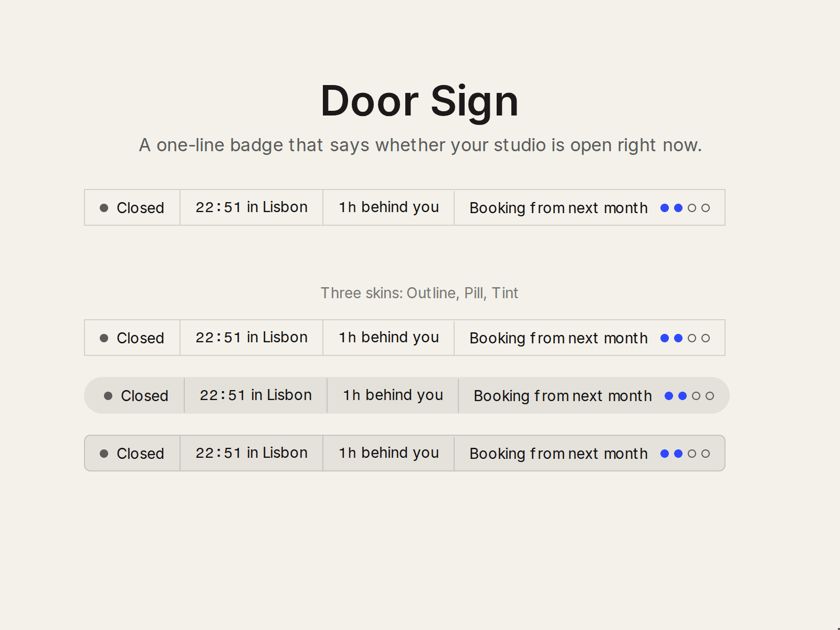This screenshot has height=630, width=840.
Task: Click "22:51 in Lisbon" in the badge below the subtitle
Action: coord(251,207)
